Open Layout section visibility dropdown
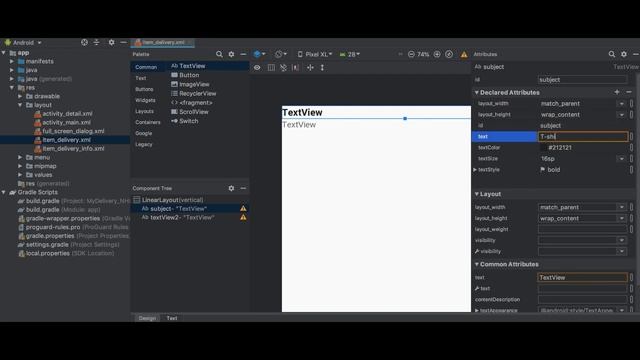Image resolution: width=640 pixels, height=360 pixels. tap(621, 240)
